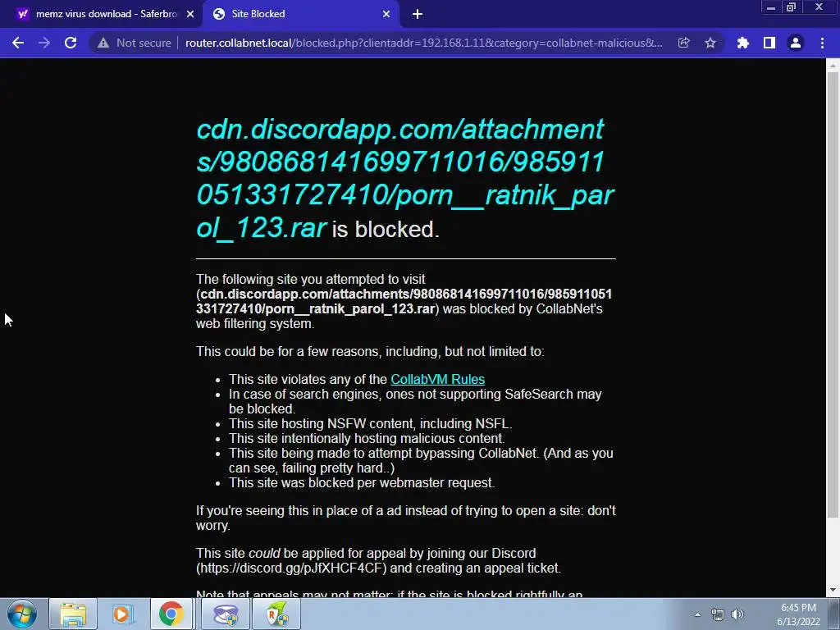Click the forward navigation arrow
This screenshot has height=630, width=840.
pyautogui.click(x=44, y=43)
